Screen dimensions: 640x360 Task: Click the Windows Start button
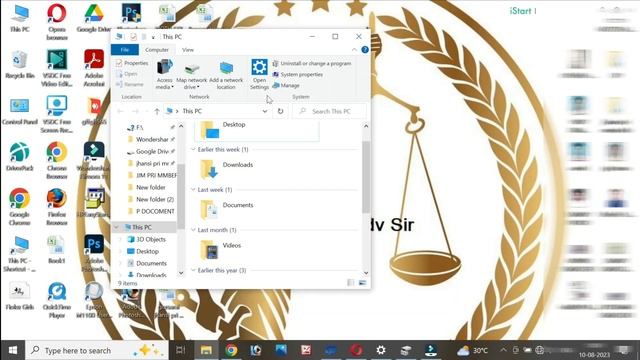(x=13, y=350)
